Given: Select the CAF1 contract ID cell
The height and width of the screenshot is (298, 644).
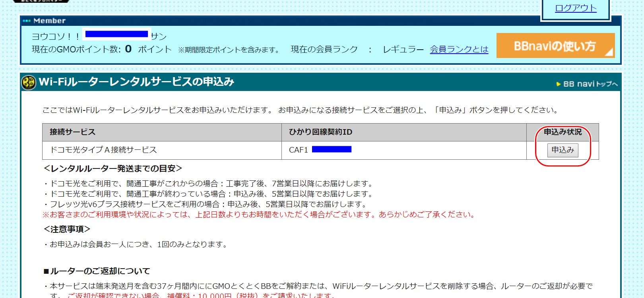Looking at the screenshot, I should point(404,150).
